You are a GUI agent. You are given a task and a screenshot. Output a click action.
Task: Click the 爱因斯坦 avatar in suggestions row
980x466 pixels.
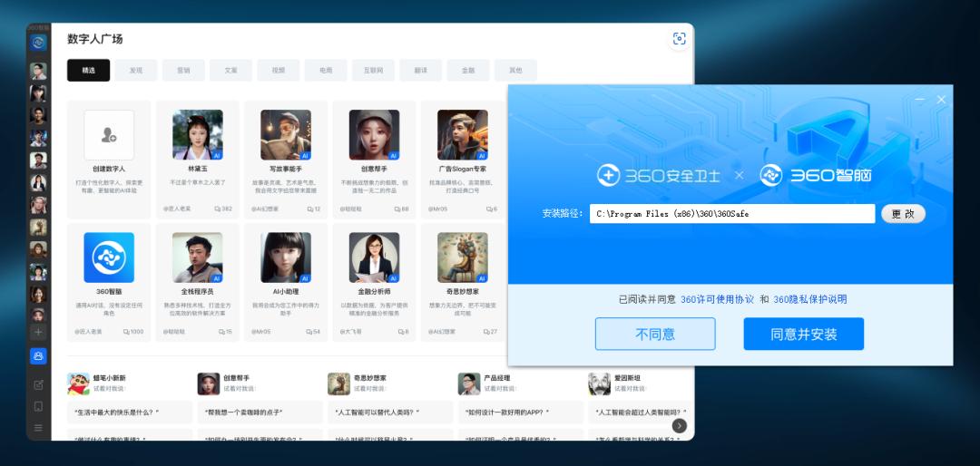tap(599, 383)
